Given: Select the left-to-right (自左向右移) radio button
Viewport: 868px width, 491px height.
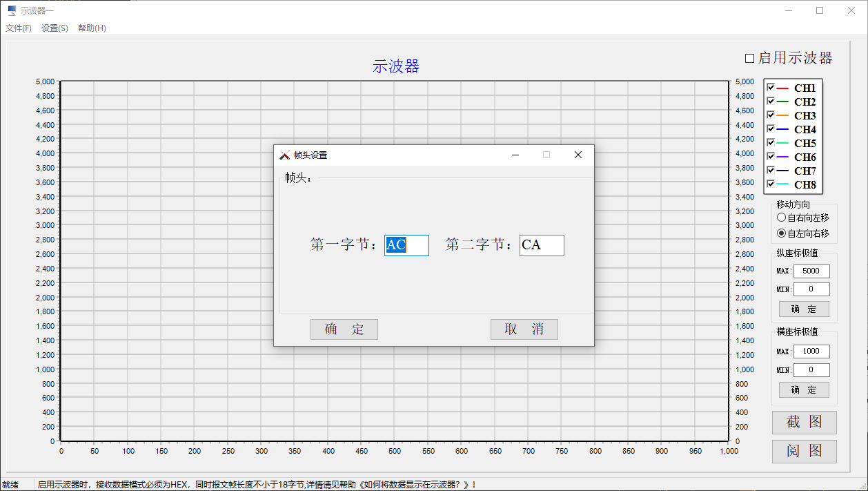Looking at the screenshot, I should [782, 233].
